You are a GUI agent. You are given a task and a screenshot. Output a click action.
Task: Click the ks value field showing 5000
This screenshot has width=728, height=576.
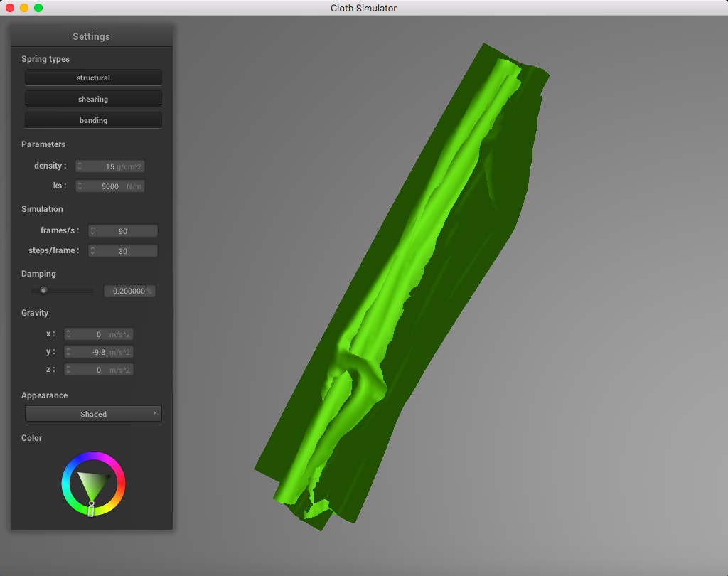tap(110, 186)
